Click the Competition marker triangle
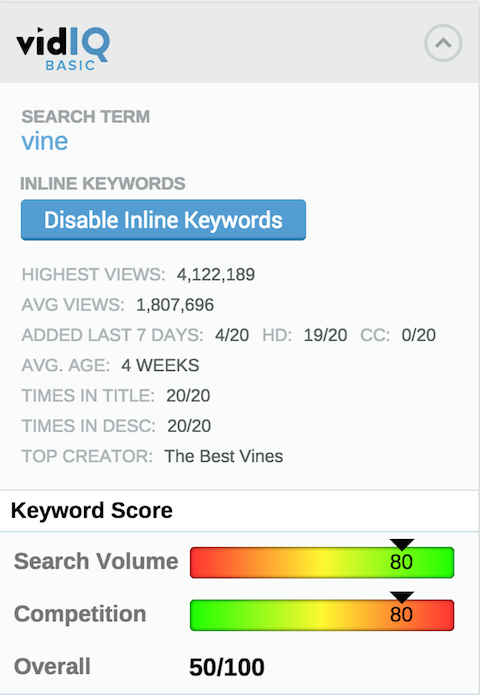The image size is (480, 695). coord(402,597)
